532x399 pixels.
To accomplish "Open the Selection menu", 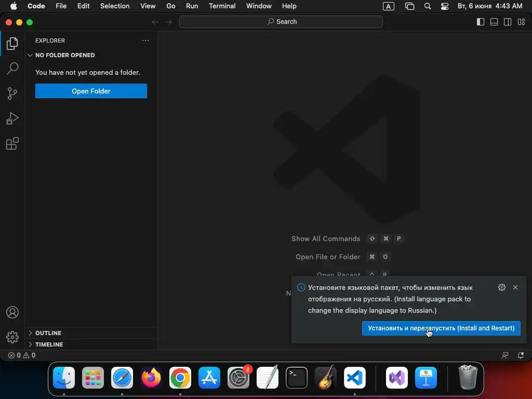I will pos(115,6).
